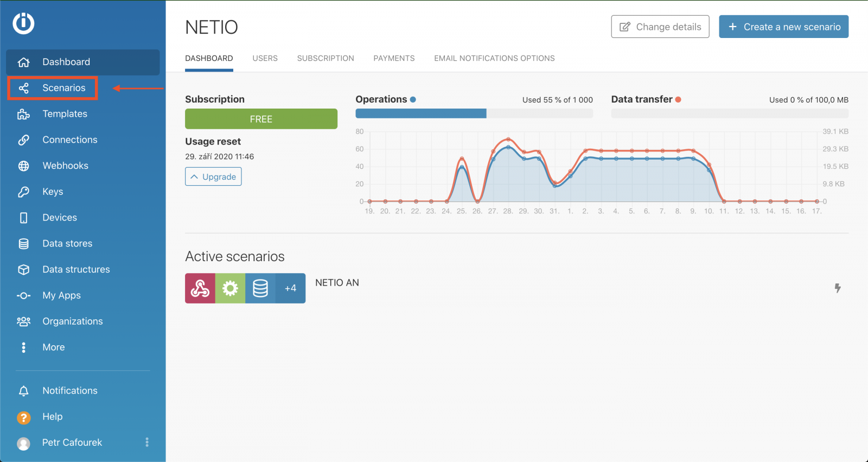Screen dimensions: 868x462
Task: Open user options menu beside Petr Cafourek
Action: point(147,442)
